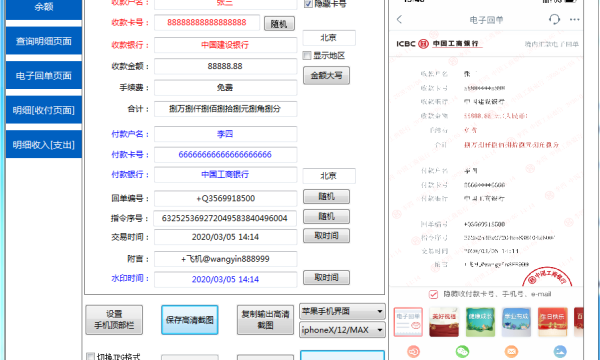Click 设置手机顶部栏 button

[114, 320]
